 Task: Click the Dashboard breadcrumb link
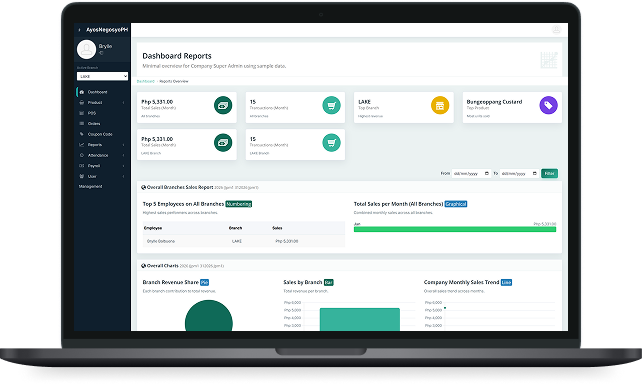145,81
